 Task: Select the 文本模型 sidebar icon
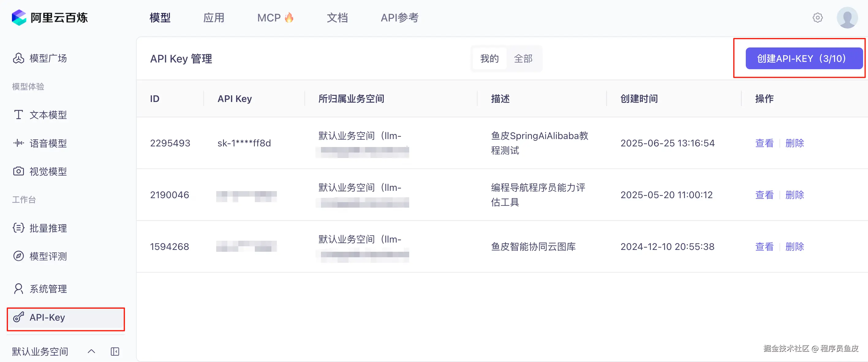19,115
